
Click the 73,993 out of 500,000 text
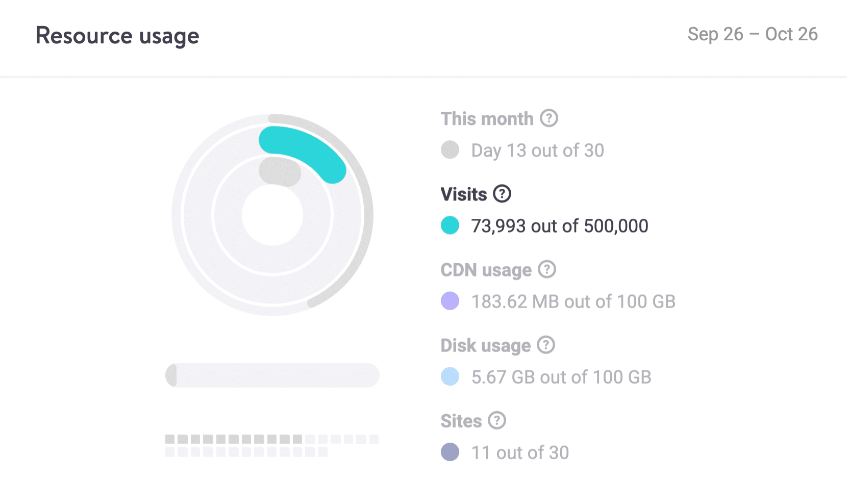tap(560, 225)
